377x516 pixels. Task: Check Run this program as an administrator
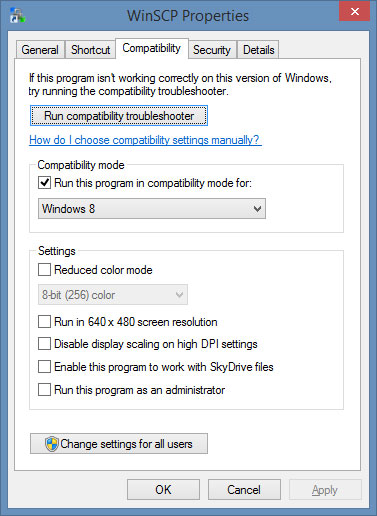coord(44,389)
